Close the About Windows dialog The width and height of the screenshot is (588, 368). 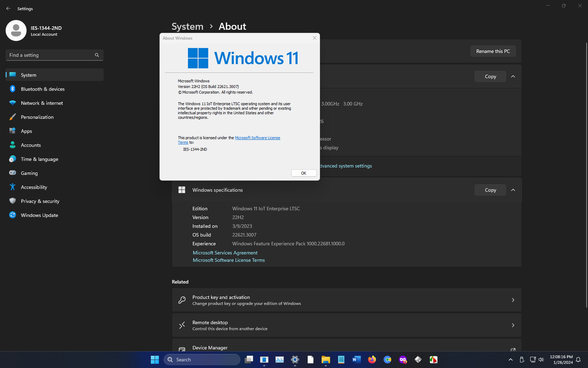coord(315,38)
